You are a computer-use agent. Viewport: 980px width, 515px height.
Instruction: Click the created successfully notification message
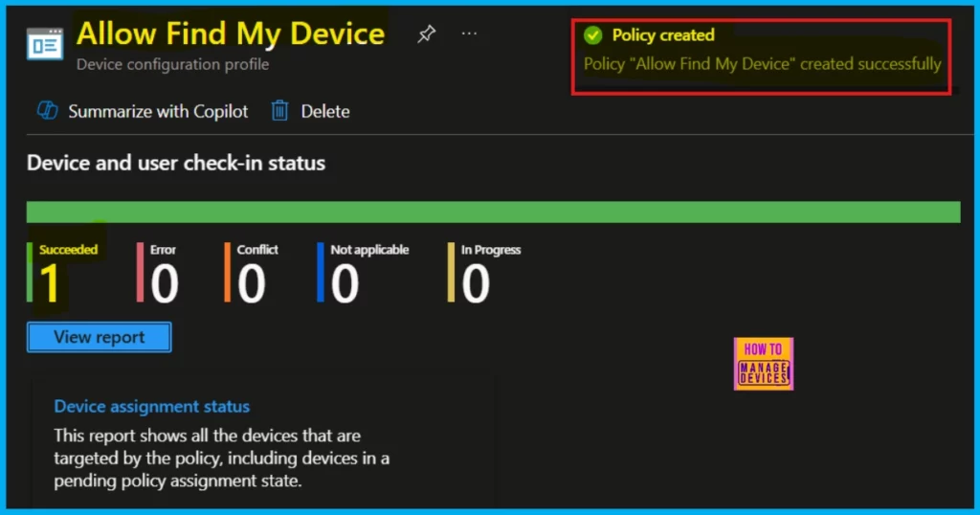(x=763, y=64)
